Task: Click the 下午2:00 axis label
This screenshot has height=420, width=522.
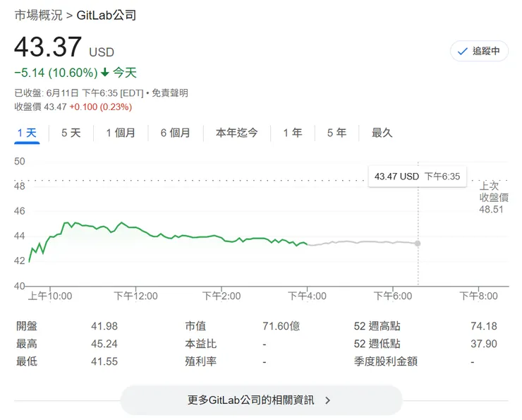Action: [221, 296]
